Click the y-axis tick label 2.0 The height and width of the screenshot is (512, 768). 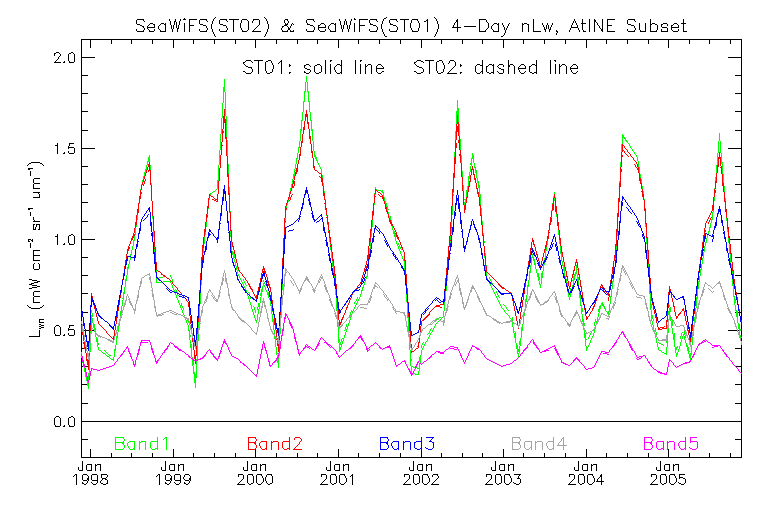65,58
